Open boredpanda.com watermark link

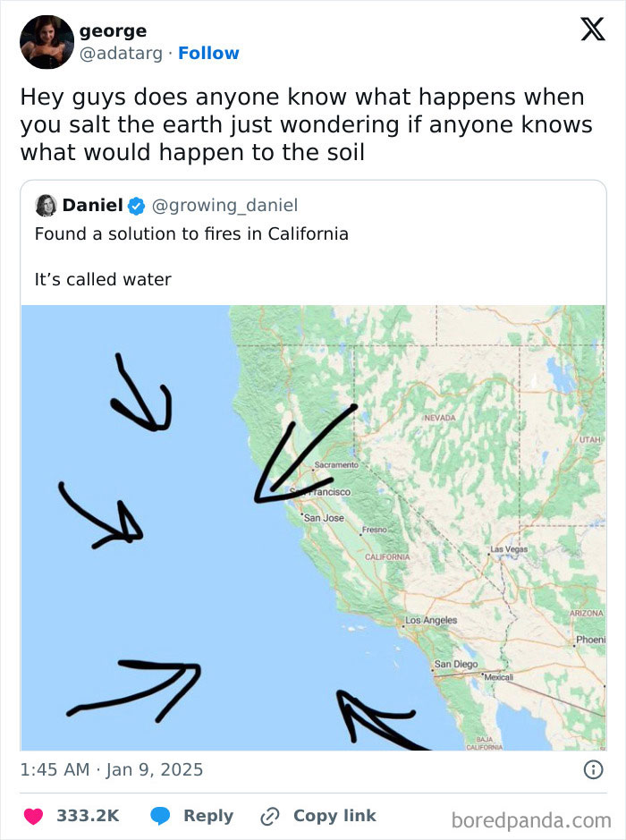click(x=529, y=816)
